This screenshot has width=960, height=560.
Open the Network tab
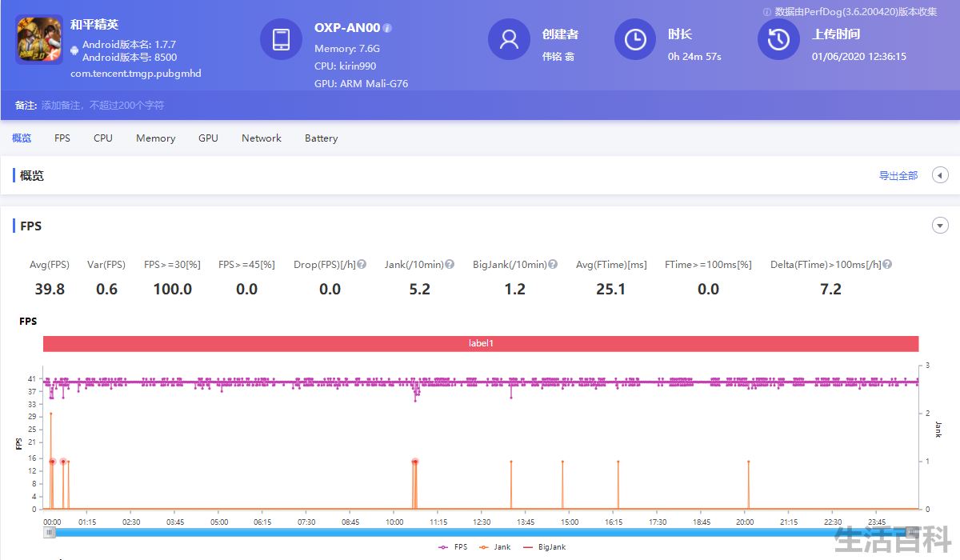point(262,138)
